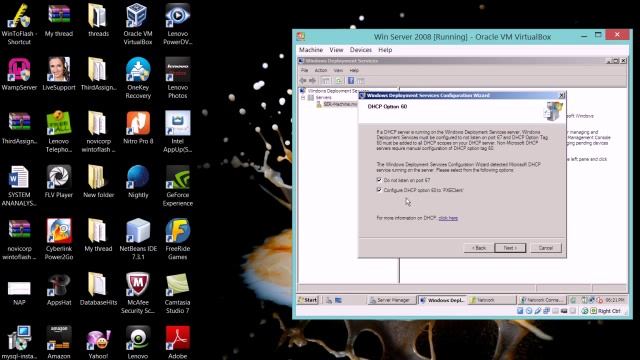Screen dimensions: 640x360
Task: Open the NAP desktop icon
Action: click(19, 293)
